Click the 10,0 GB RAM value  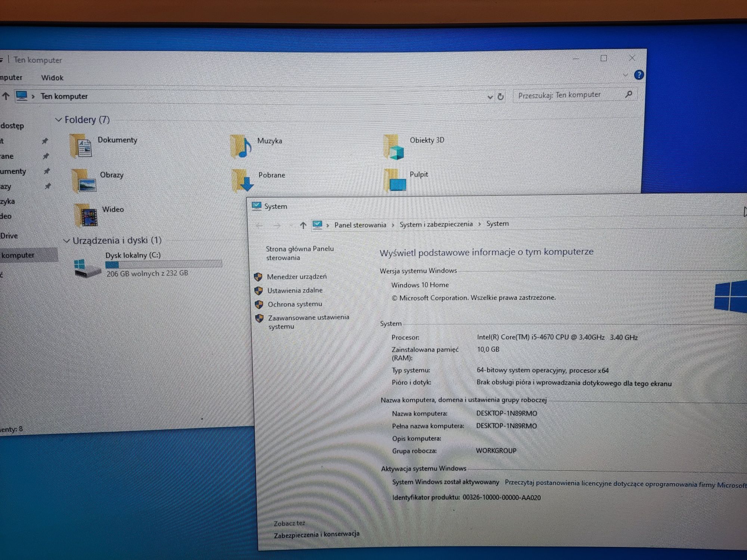coord(488,349)
